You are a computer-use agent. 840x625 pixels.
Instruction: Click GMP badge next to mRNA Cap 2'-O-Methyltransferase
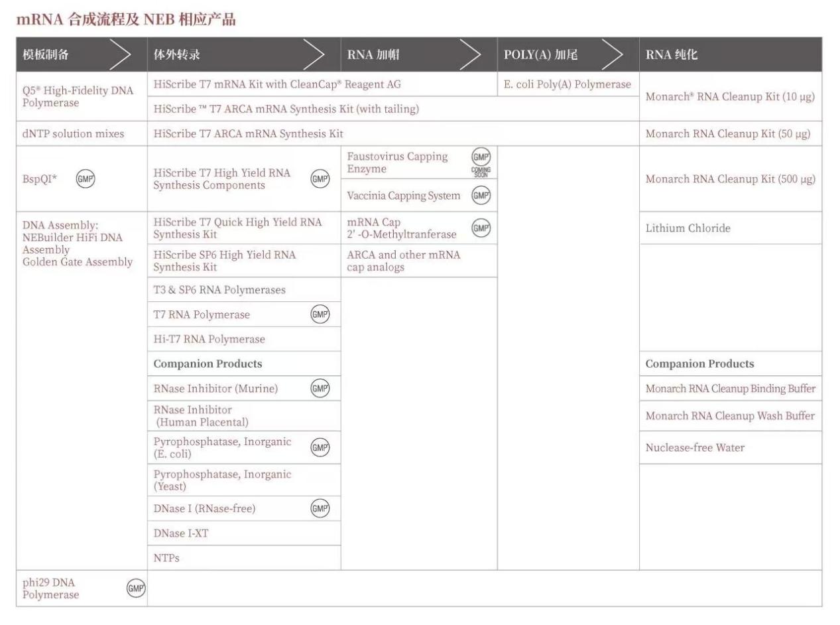(x=481, y=228)
